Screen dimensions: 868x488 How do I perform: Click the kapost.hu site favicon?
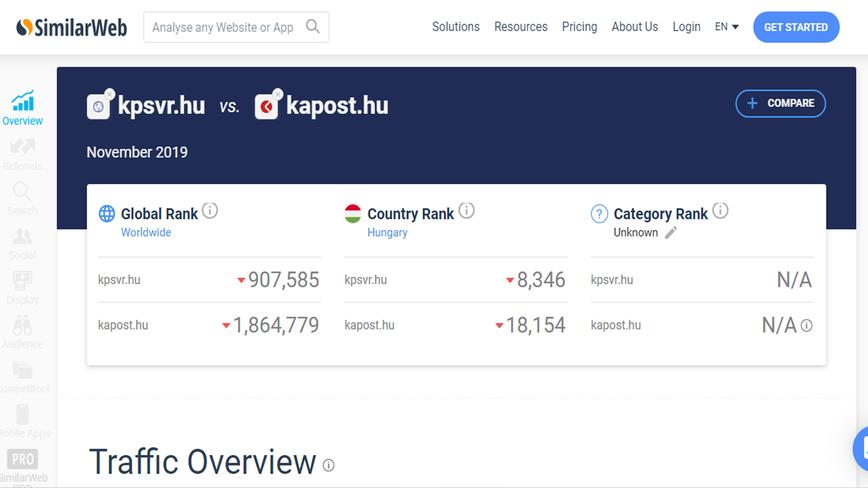pos(266,107)
